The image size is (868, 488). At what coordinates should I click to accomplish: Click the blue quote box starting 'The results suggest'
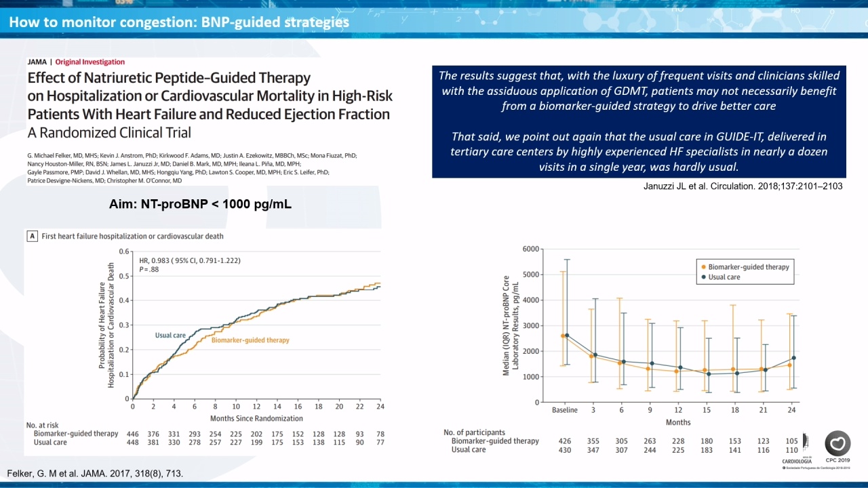[639, 122]
